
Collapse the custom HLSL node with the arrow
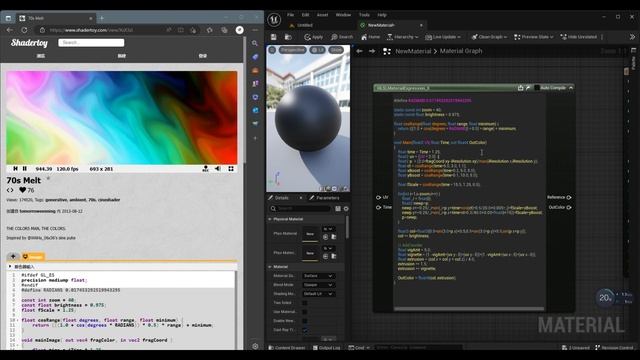(571, 88)
